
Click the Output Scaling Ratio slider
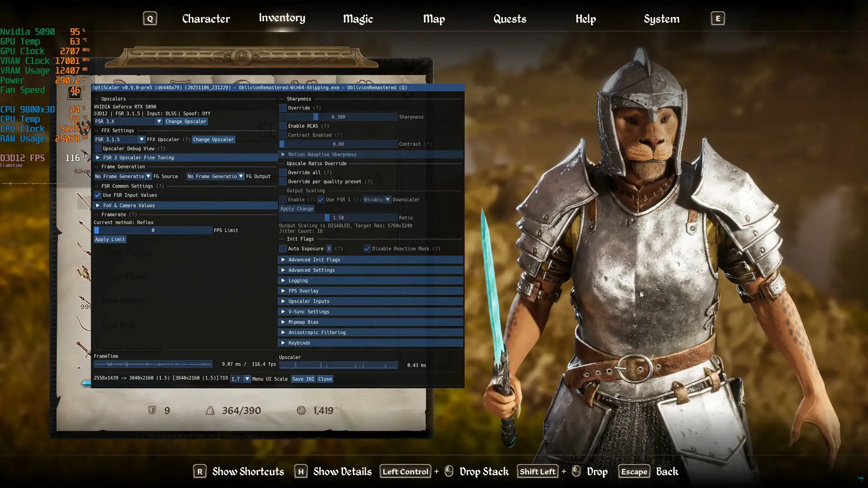point(338,218)
